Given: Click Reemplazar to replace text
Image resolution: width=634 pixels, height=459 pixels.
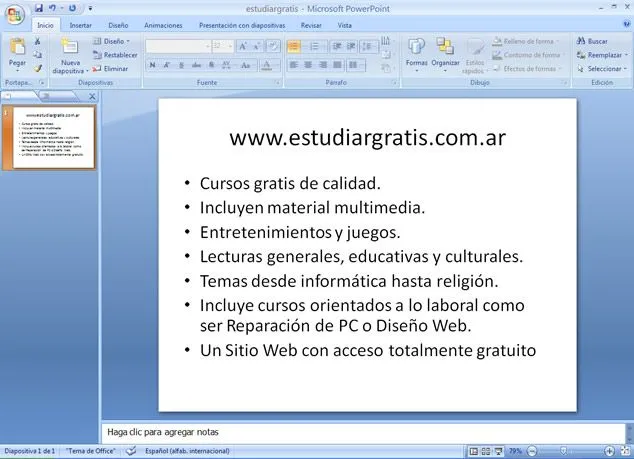Looking at the screenshot, I should pos(602,55).
